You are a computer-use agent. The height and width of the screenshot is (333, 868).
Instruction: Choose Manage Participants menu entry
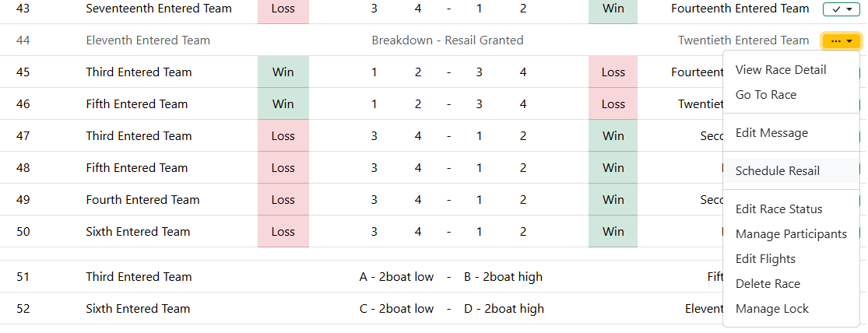coord(791,234)
